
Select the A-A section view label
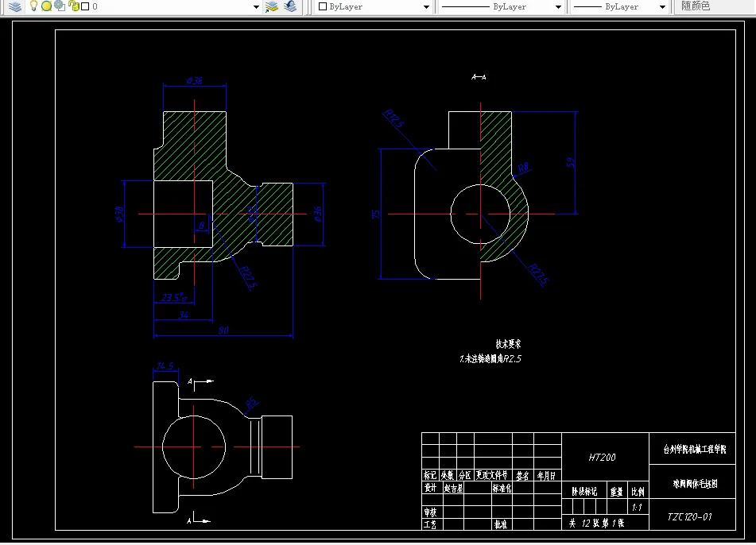479,76
